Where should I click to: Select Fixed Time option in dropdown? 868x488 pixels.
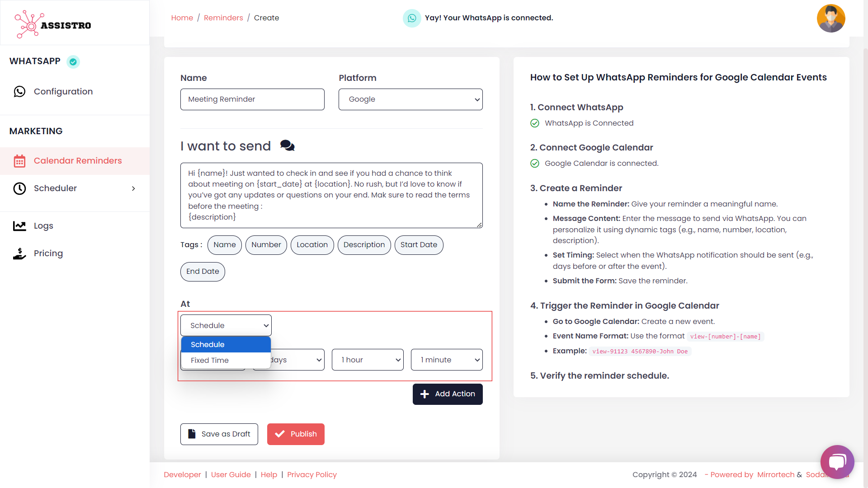(210, 360)
